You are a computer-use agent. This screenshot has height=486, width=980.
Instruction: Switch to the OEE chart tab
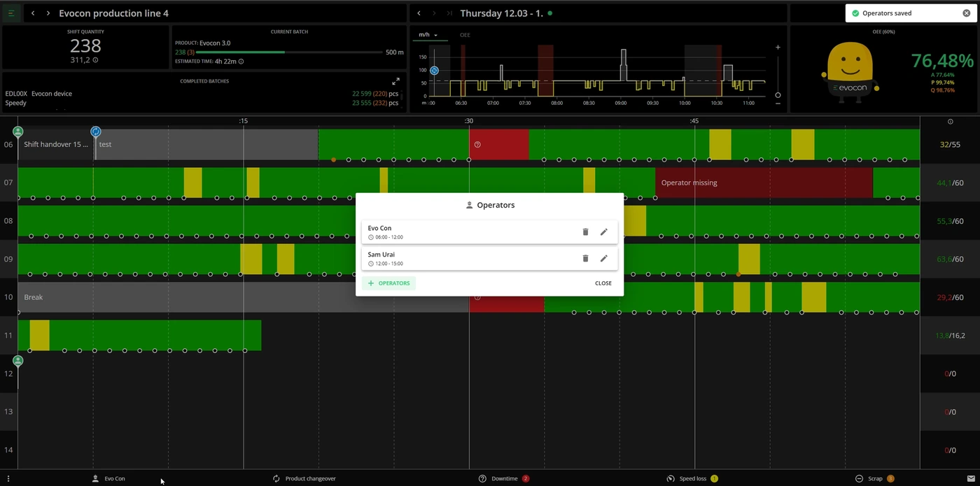click(465, 35)
